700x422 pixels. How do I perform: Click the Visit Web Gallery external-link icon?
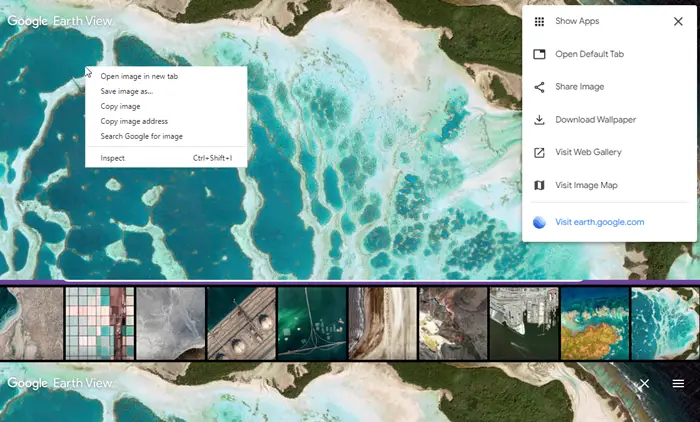click(539, 153)
